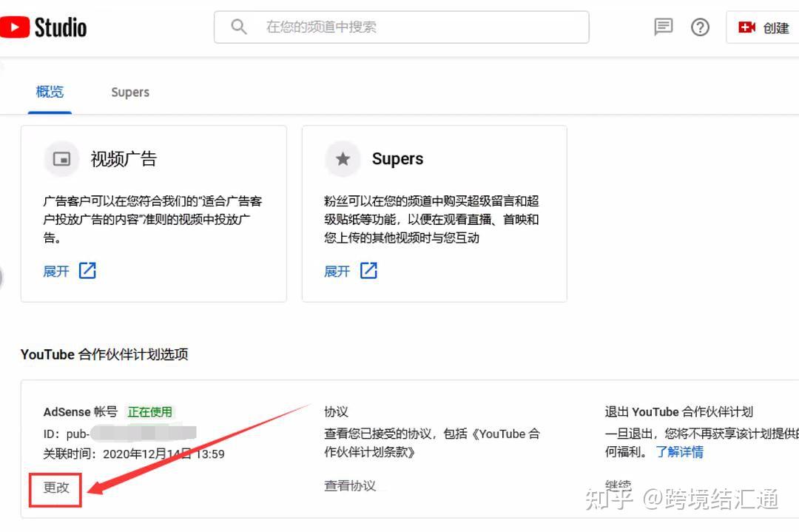Image resolution: width=799 pixels, height=532 pixels.
Task: Click the YouTube Studio logo
Action: point(44,27)
